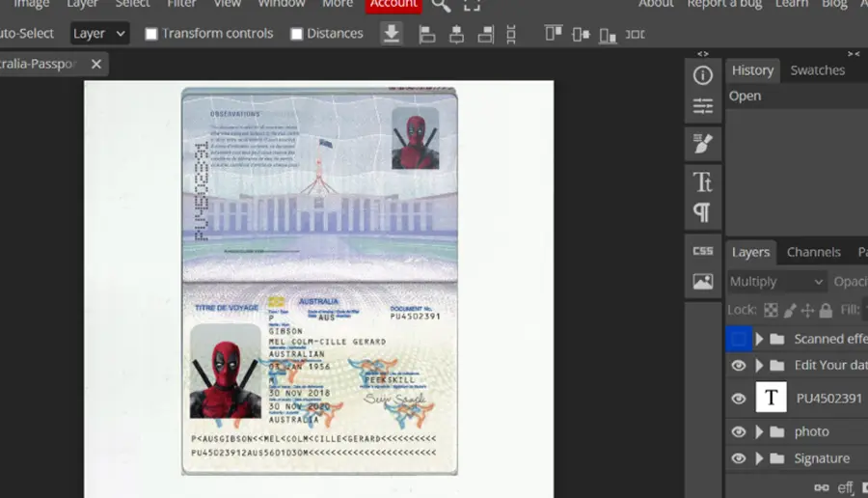Switch to the Swatches tab
The height and width of the screenshot is (498, 868).
point(818,70)
